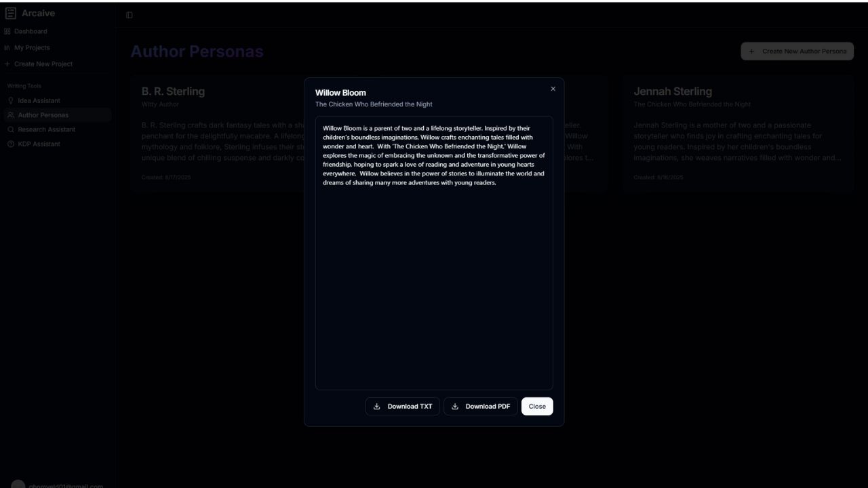Dismiss the Willow Bloom dialog with X icon
This screenshot has height=488, width=868.
(x=553, y=89)
